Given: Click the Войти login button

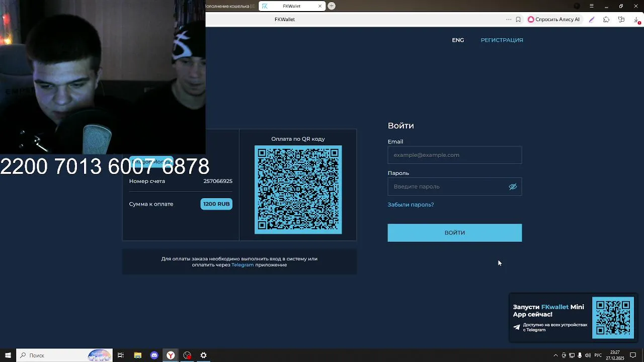Looking at the screenshot, I should 454,233.
